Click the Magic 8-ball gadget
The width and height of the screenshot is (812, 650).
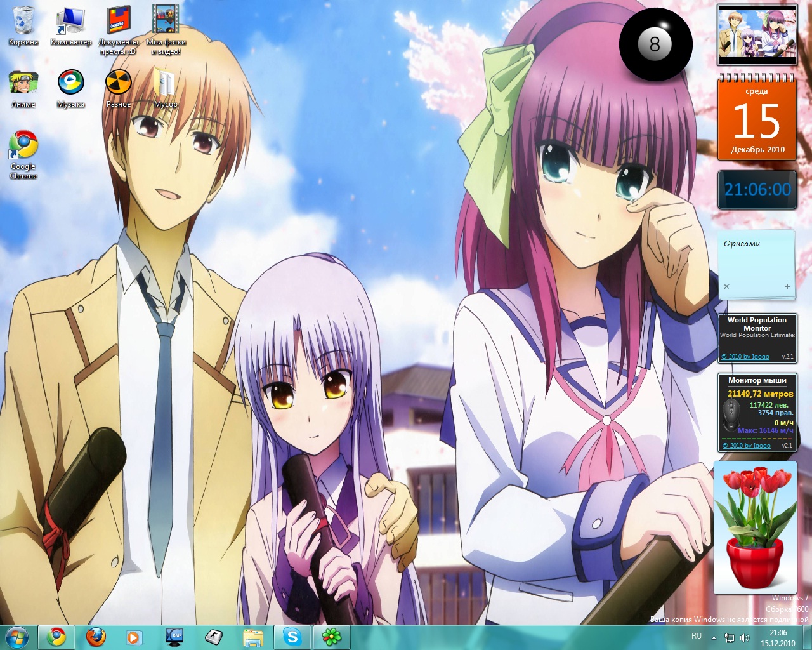tap(655, 44)
